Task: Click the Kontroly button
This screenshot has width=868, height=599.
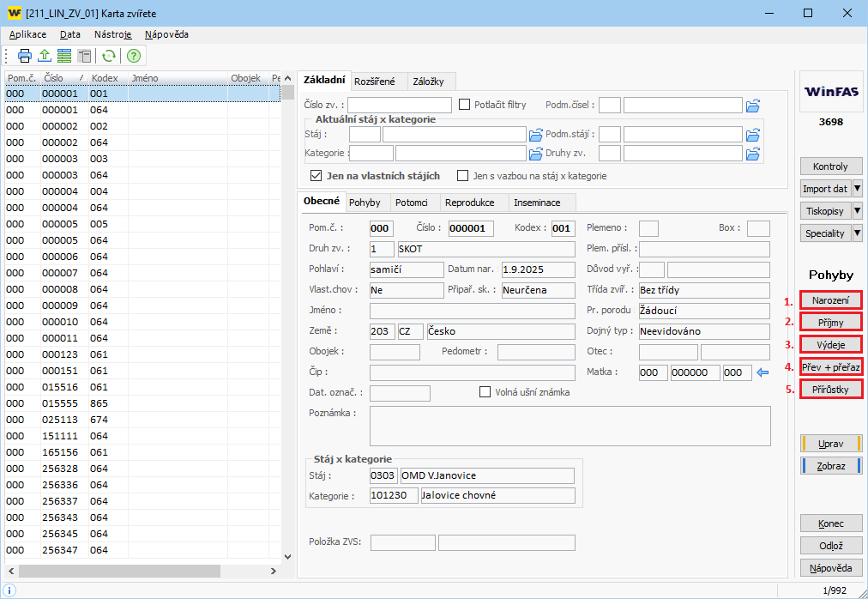Action: tap(830, 166)
